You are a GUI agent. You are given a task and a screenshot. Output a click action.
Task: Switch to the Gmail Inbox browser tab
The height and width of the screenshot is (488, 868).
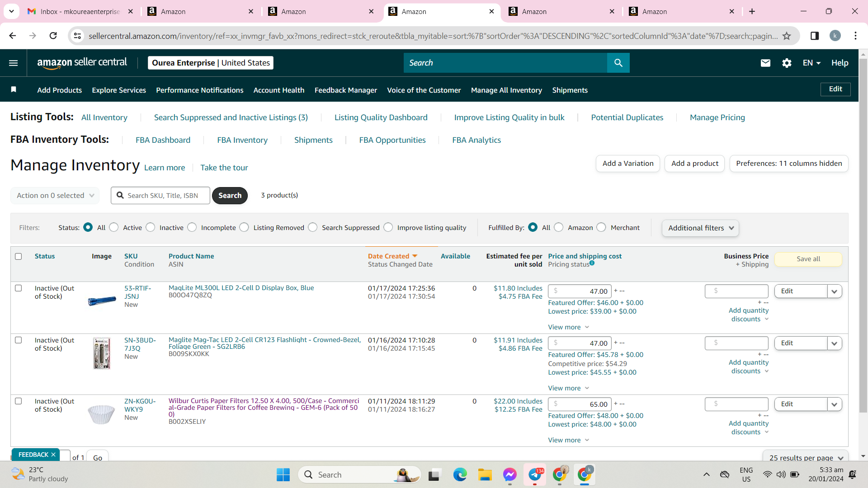[80, 11]
